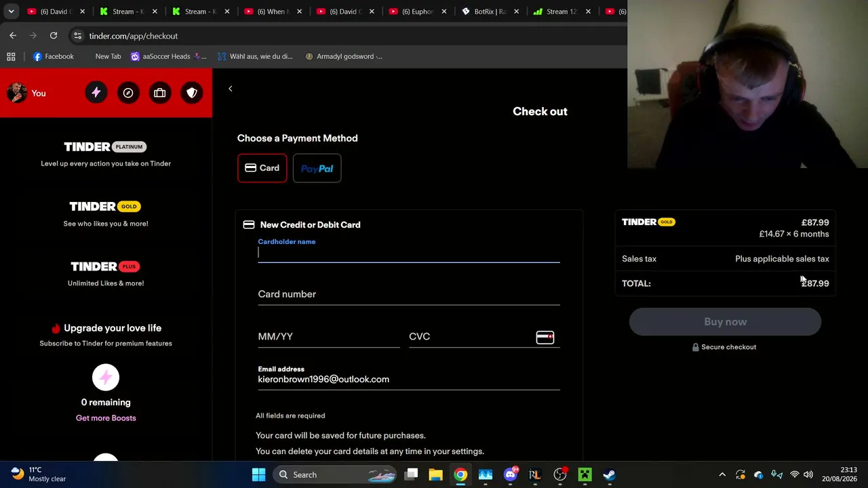Viewport: 868px width, 488px height.
Task: Click the 'Plus applicable sales tax' text
Action: click(x=782, y=259)
